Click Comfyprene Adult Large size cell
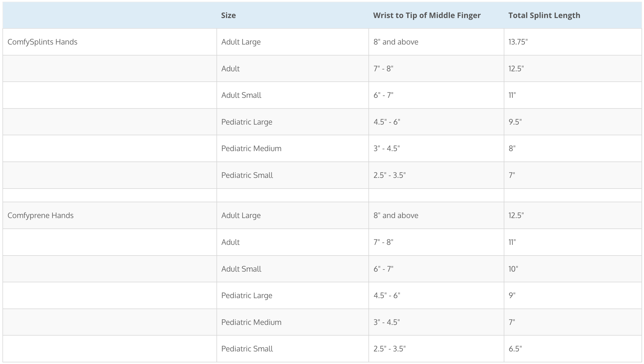644x364 pixels. coord(292,215)
